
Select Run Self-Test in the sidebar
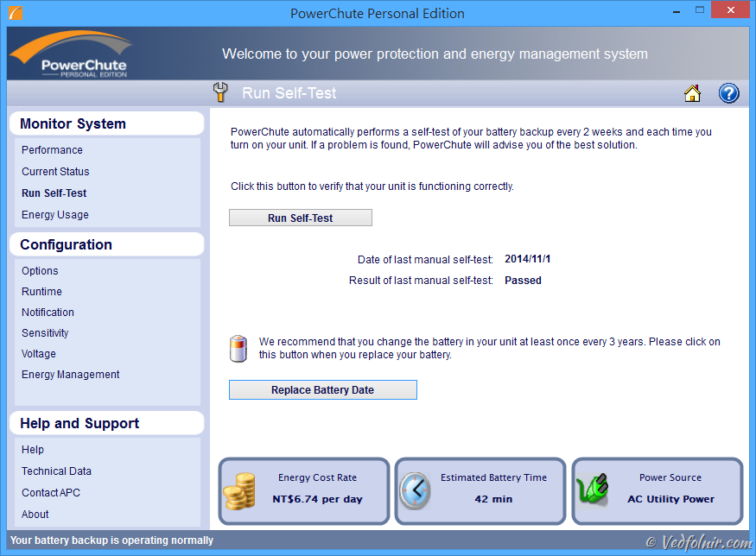54,193
